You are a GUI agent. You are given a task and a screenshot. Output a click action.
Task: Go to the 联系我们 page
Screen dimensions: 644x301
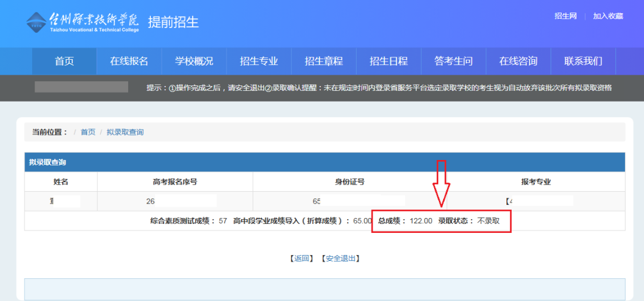(583, 62)
